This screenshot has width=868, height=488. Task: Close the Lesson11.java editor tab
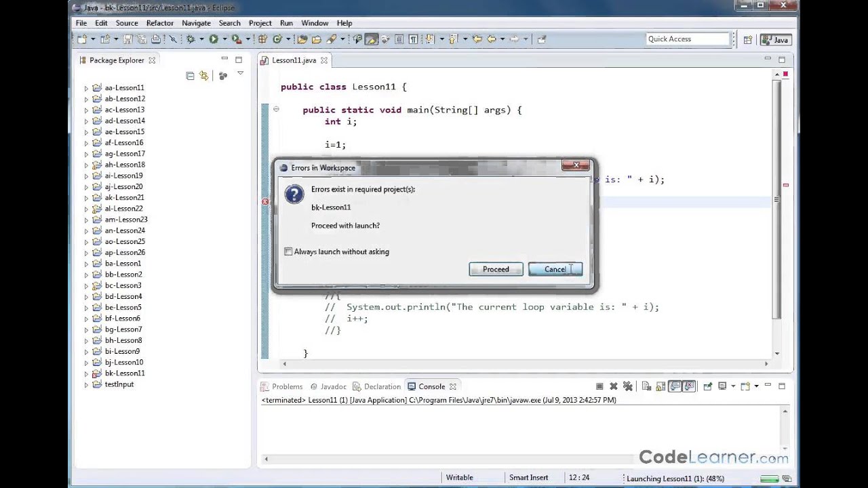point(324,60)
